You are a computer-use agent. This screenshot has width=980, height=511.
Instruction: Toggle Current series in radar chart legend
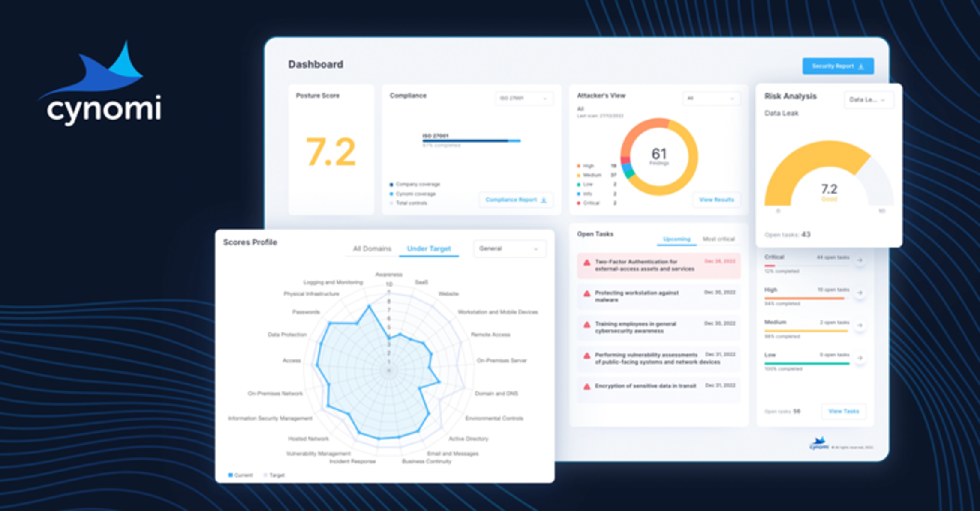240,475
